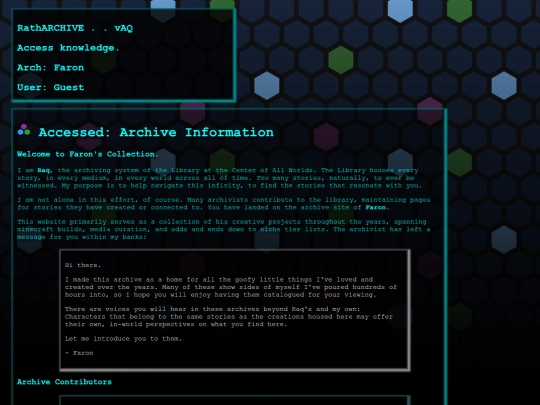Click the 'RathARCHIVE . . vAQ' title text

(x=75, y=28)
